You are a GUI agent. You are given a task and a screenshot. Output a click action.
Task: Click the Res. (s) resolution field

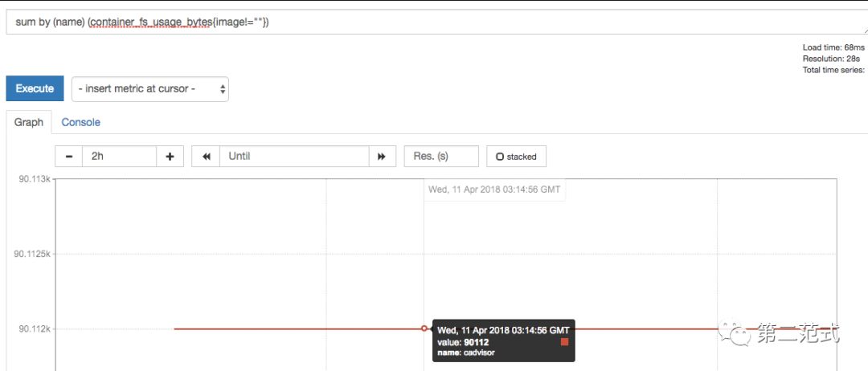pos(441,157)
